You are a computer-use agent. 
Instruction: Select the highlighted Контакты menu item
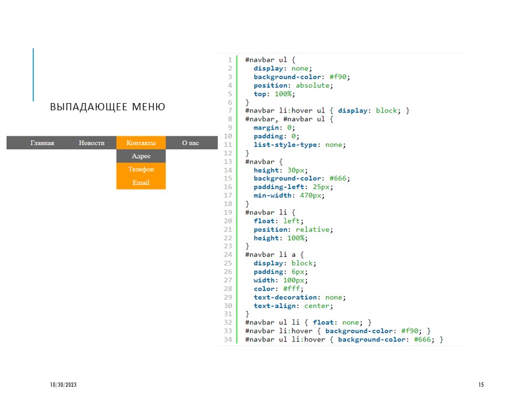point(141,143)
